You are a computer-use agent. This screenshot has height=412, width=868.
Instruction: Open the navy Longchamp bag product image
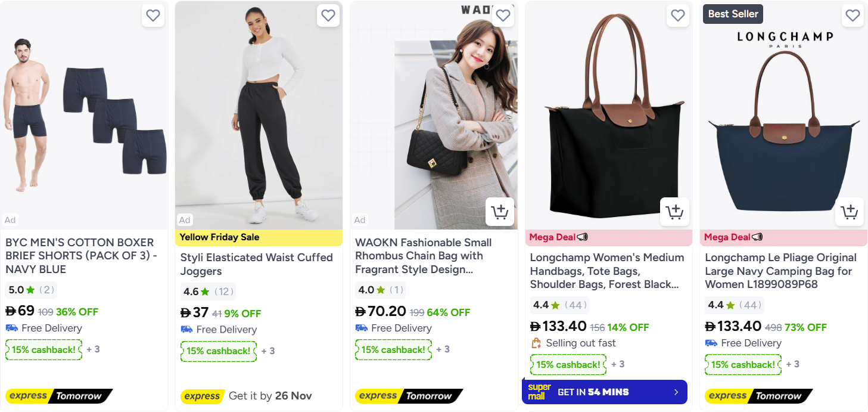pyautogui.click(x=783, y=131)
